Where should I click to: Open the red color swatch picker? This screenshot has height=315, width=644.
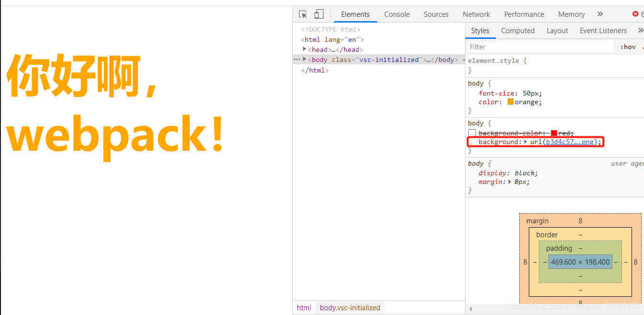click(x=554, y=133)
